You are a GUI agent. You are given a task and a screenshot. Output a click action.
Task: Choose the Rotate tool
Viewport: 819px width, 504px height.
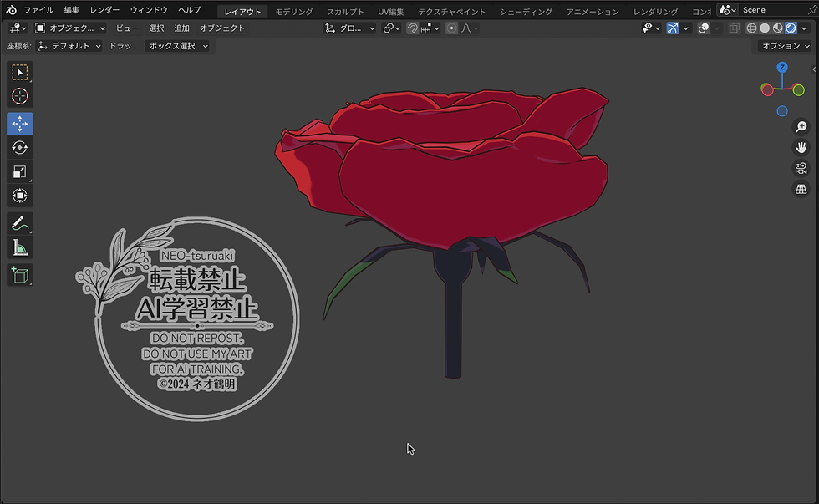coord(20,148)
